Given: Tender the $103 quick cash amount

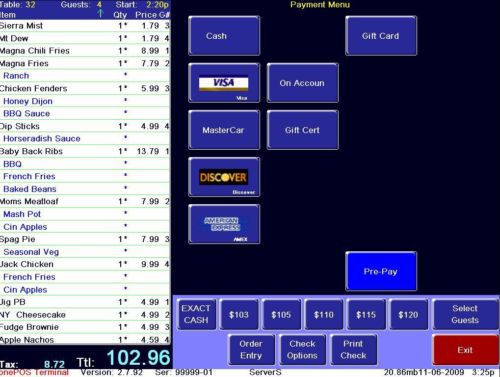Looking at the screenshot, I should click(x=239, y=314).
